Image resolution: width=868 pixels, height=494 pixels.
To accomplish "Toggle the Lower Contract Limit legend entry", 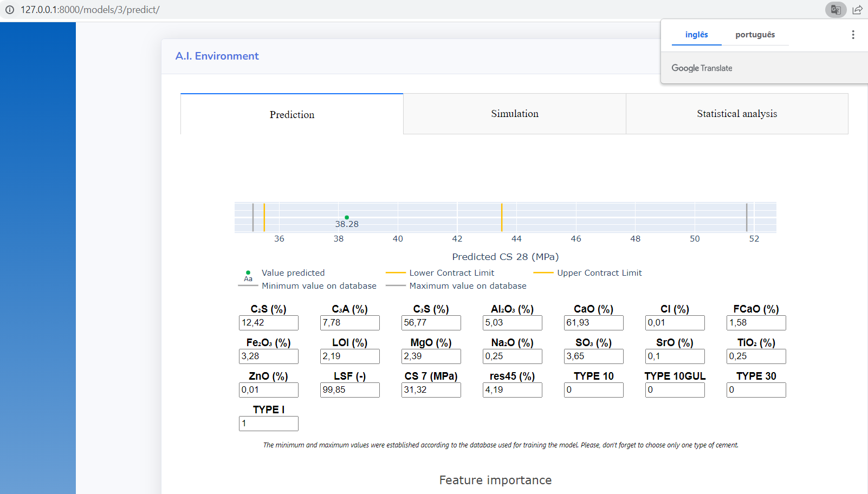I will [x=451, y=273].
